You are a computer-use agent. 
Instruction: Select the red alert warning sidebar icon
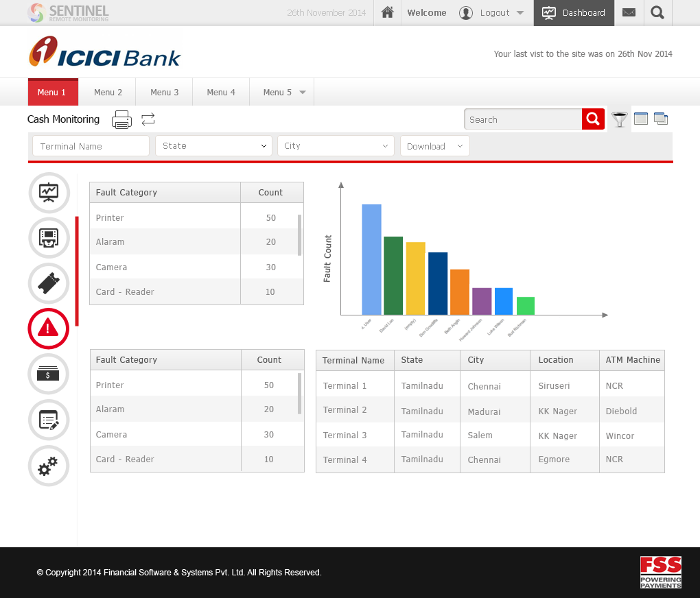[49, 328]
